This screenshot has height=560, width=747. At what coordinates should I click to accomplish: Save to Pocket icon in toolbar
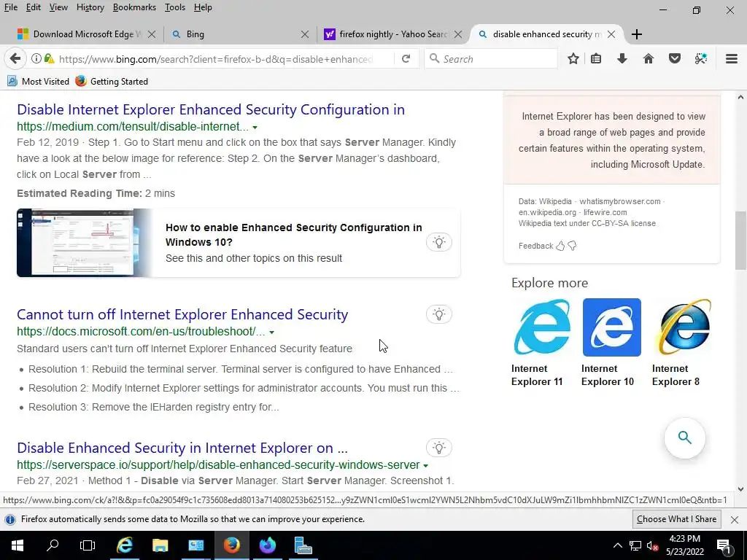point(675,58)
